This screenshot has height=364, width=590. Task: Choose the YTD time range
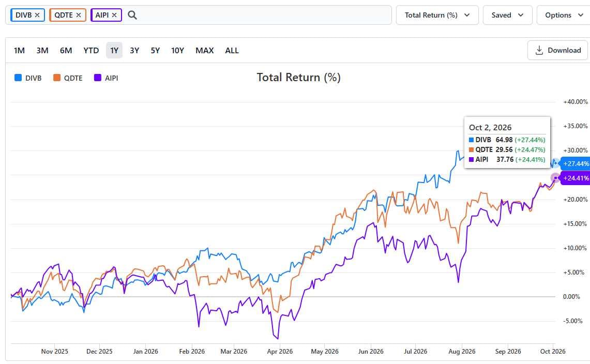91,51
